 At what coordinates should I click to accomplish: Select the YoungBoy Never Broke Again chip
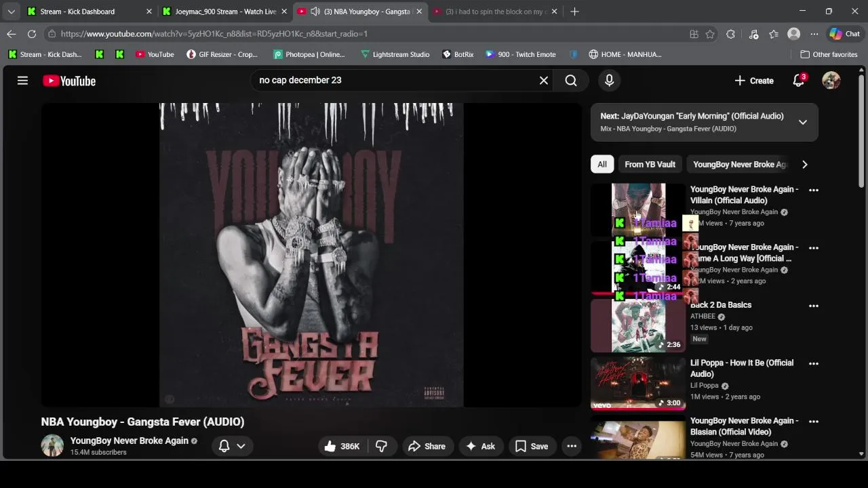tap(739, 164)
